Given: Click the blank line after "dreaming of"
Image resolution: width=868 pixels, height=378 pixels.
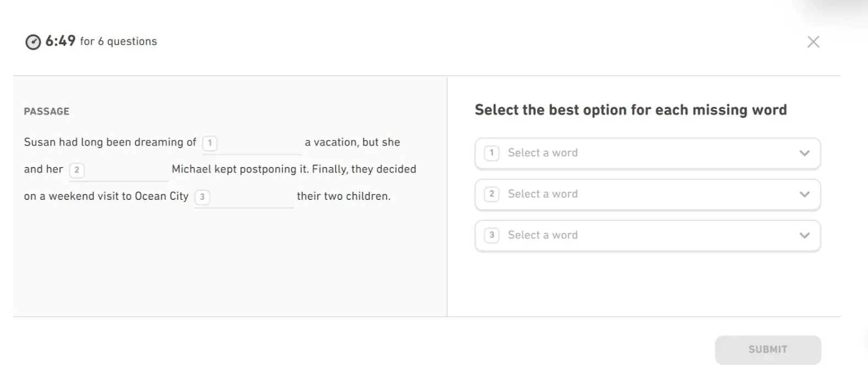Looking at the screenshot, I should point(259,145).
